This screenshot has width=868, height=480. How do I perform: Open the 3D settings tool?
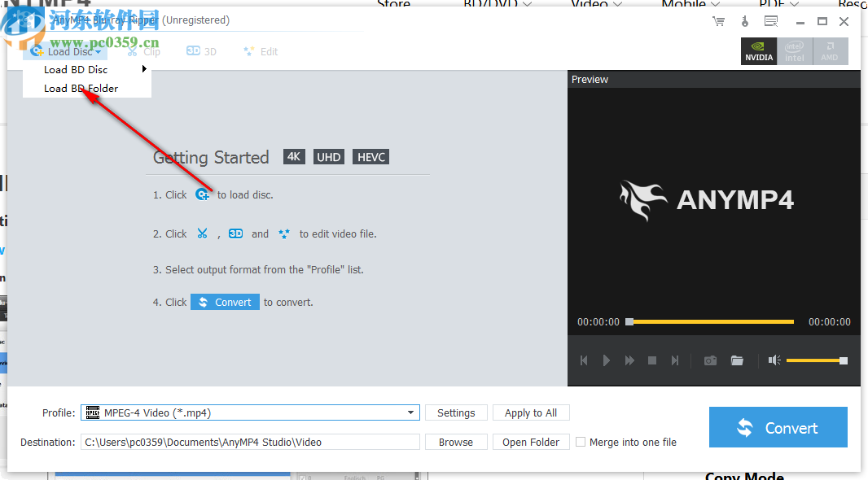coord(201,51)
